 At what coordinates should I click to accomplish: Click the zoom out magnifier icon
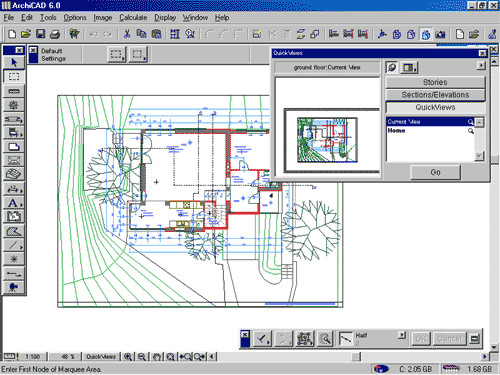click(142, 357)
